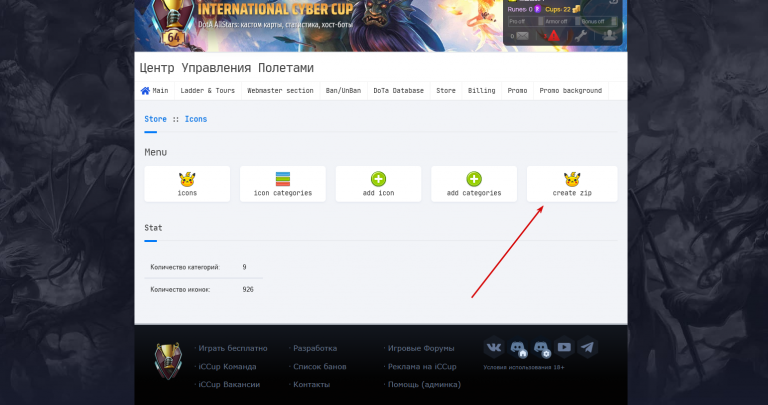Open the VK social link
This screenshot has height=405, width=768.
coord(494,348)
